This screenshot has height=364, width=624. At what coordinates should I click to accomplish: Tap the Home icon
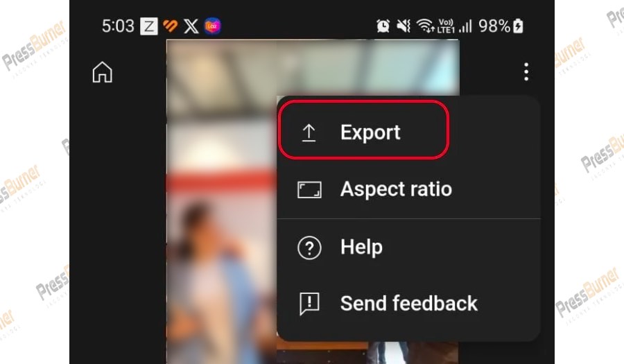point(103,72)
